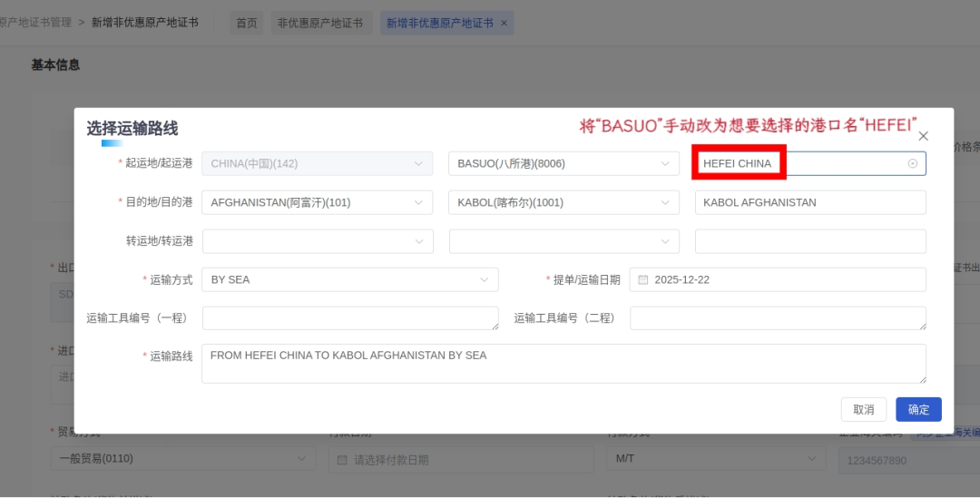The width and height of the screenshot is (980, 498).
Task: Clear the HEFEI CHINA port name field
Action: tap(912, 163)
